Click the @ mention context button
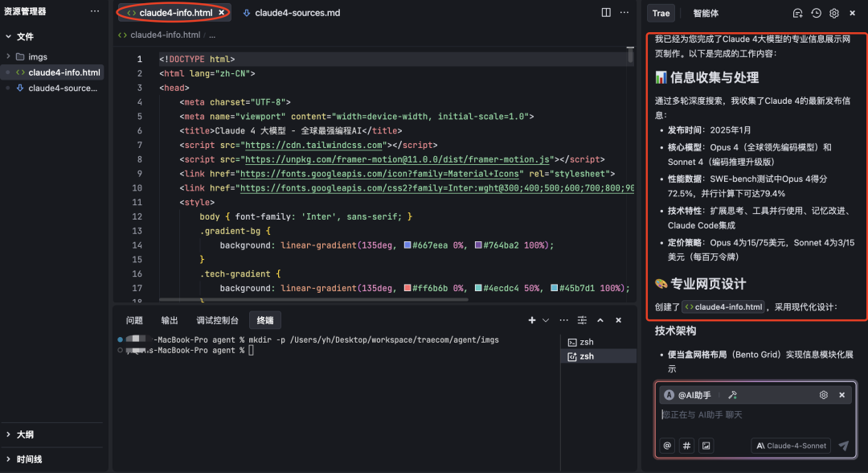 coord(668,446)
